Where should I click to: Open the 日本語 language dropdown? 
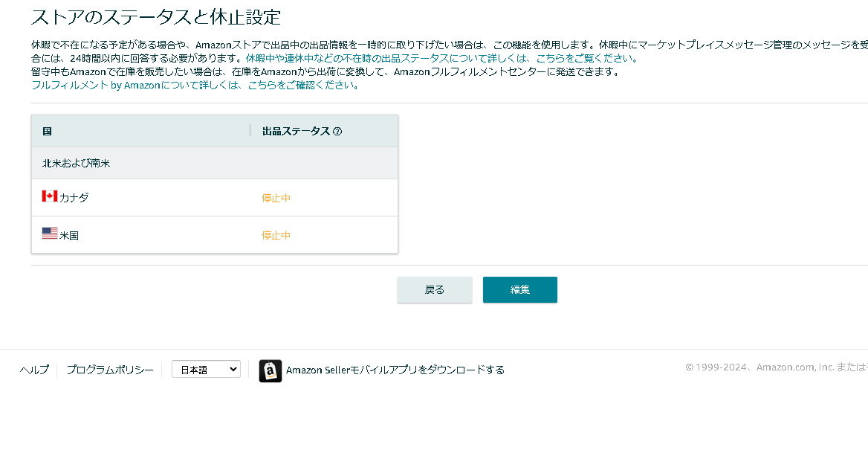[x=206, y=370]
